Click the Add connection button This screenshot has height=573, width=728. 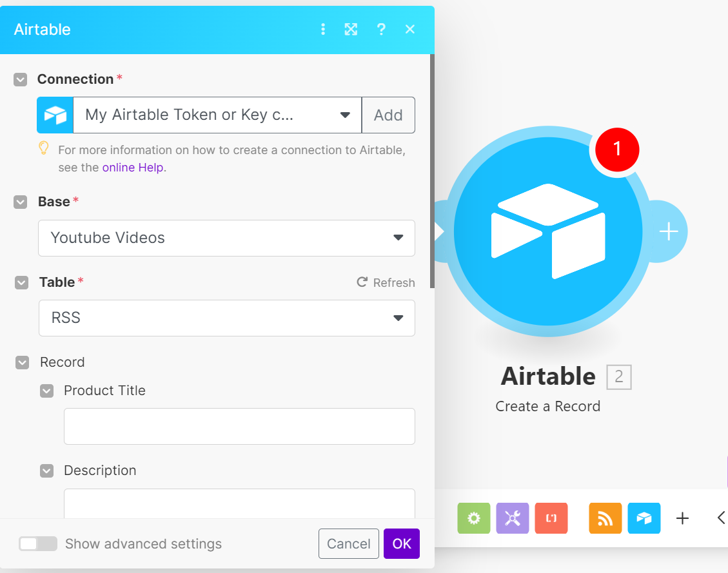point(389,115)
